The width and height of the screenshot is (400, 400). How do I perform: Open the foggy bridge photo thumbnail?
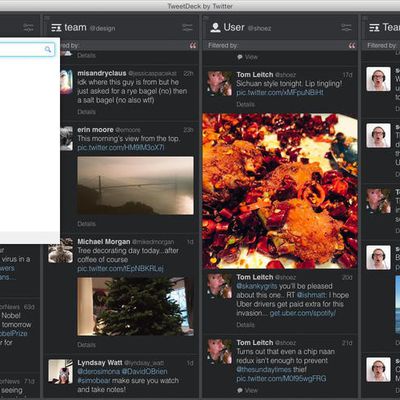(135, 186)
